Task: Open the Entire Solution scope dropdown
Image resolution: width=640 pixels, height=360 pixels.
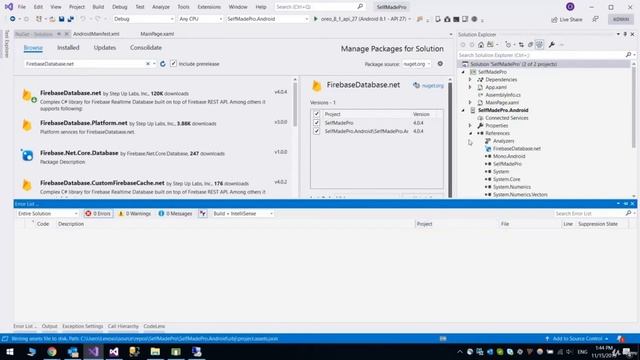Action: coord(47,213)
